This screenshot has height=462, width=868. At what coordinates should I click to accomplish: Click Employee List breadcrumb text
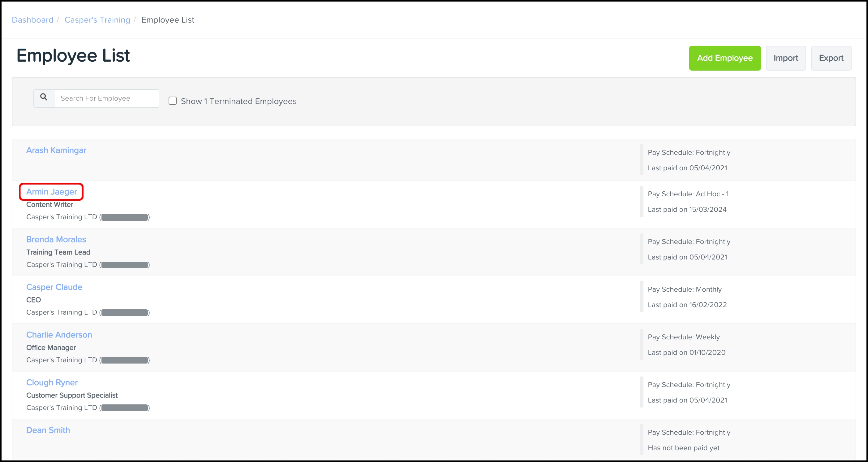tap(167, 20)
